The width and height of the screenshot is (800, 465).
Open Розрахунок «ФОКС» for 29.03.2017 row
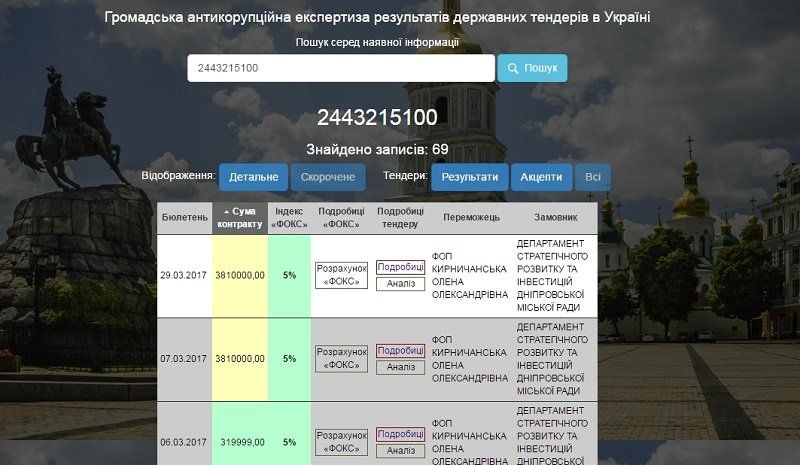tap(341, 275)
